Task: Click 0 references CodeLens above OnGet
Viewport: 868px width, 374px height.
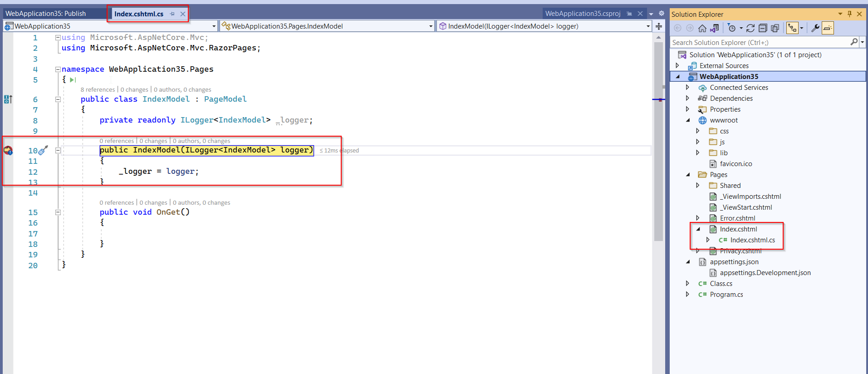Action: click(x=117, y=202)
